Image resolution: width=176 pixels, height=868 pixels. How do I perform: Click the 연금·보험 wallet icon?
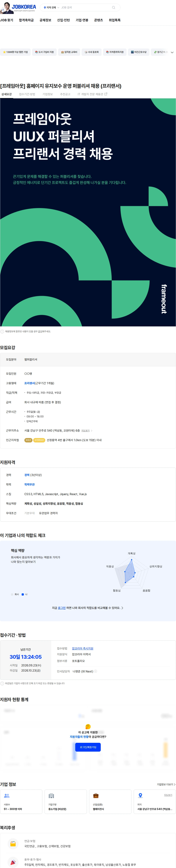tap(13, 844)
